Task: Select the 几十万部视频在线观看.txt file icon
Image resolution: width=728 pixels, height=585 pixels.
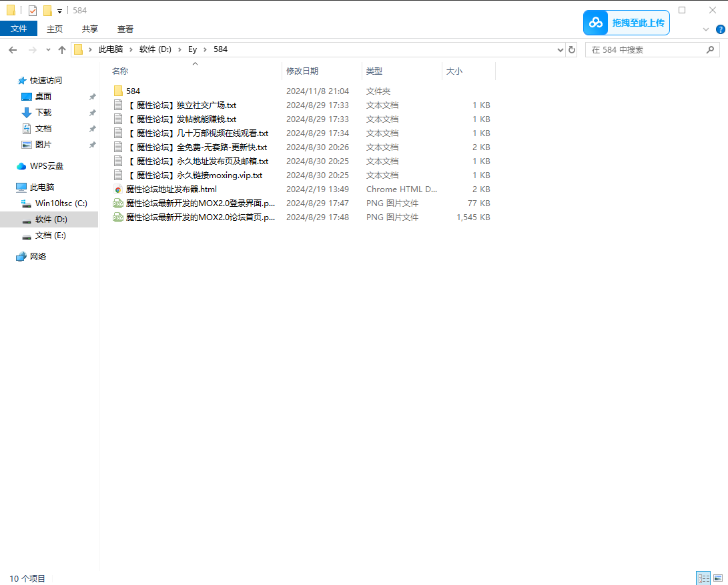Action: click(x=118, y=133)
